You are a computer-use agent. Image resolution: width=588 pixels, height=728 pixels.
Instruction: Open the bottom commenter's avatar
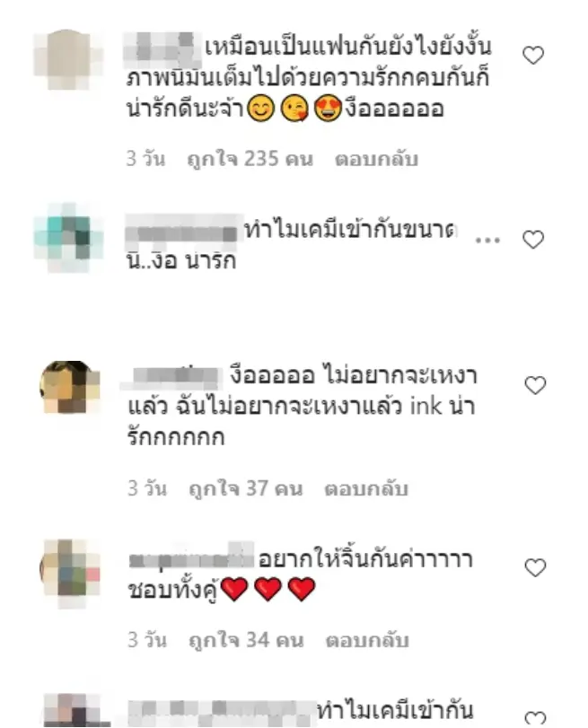(x=76, y=710)
